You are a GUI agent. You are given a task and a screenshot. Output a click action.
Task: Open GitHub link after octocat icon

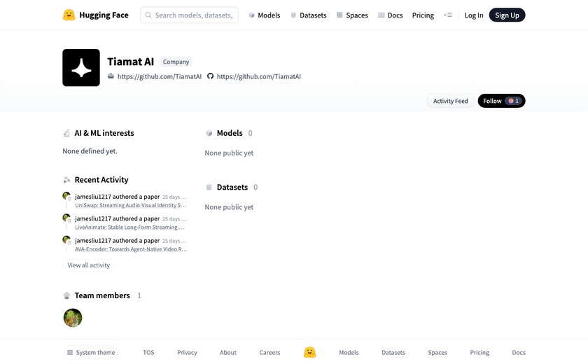pos(259,76)
